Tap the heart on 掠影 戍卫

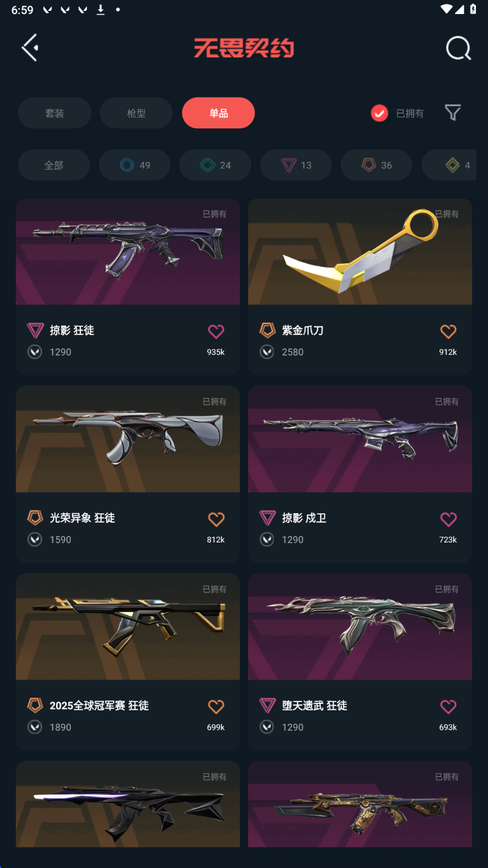tap(448, 519)
